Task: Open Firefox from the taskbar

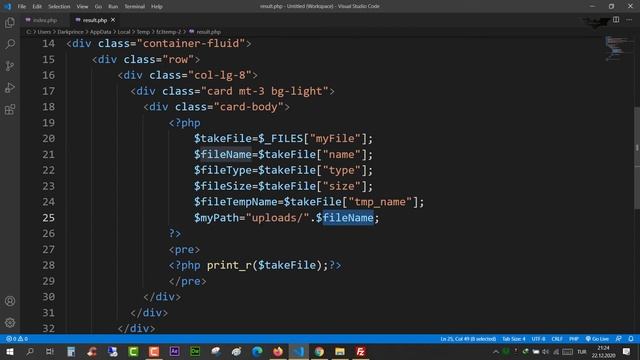Action: coord(278,351)
